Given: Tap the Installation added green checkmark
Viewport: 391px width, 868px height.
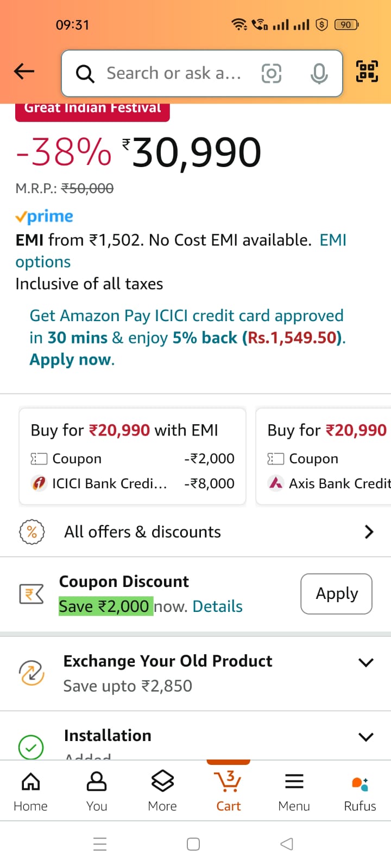Looking at the screenshot, I should point(31,747).
